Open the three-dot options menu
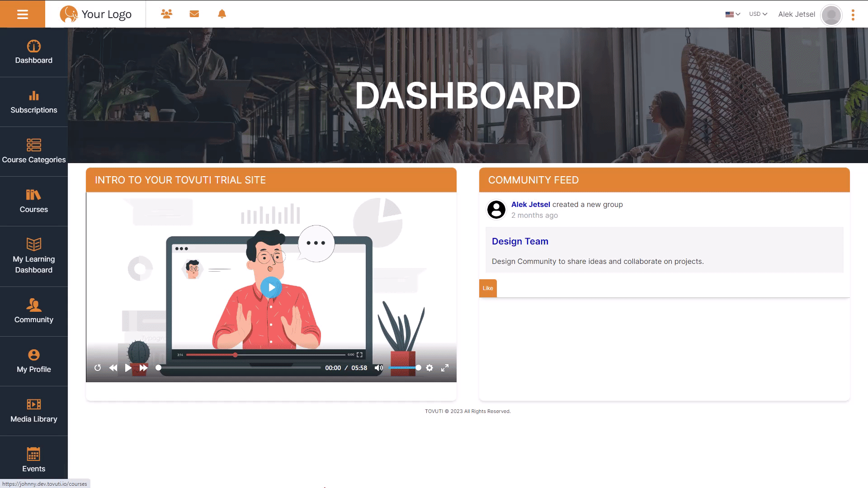Image resolution: width=868 pixels, height=488 pixels. coord(853,15)
